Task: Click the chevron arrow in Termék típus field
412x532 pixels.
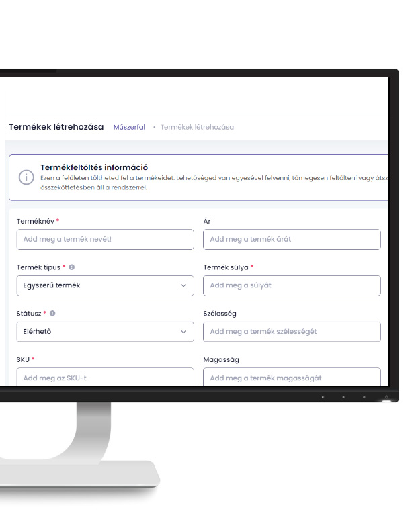Action: [183, 285]
